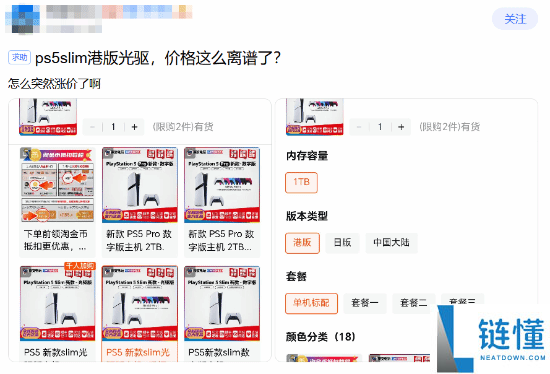Click the (限购2件)有货 text in right screenshot
Screen dimensions: 550x374
click(x=449, y=127)
